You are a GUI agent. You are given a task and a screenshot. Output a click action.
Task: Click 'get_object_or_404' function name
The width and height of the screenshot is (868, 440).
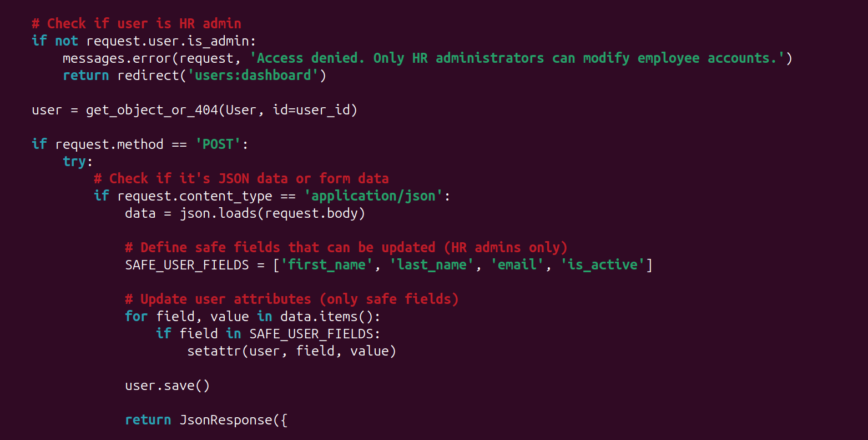[x=152, y=110]
